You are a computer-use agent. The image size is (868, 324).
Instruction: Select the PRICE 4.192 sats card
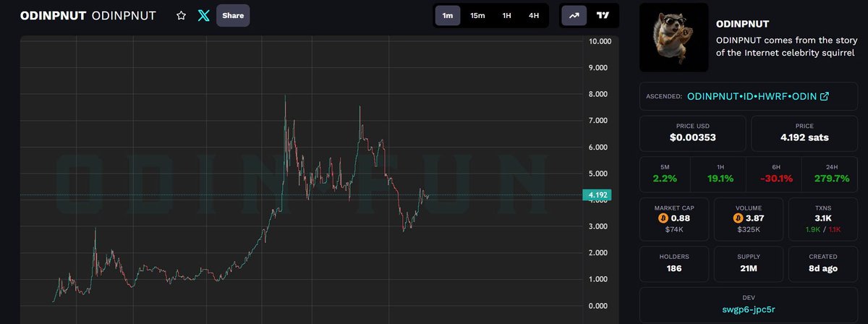(804, 133)
